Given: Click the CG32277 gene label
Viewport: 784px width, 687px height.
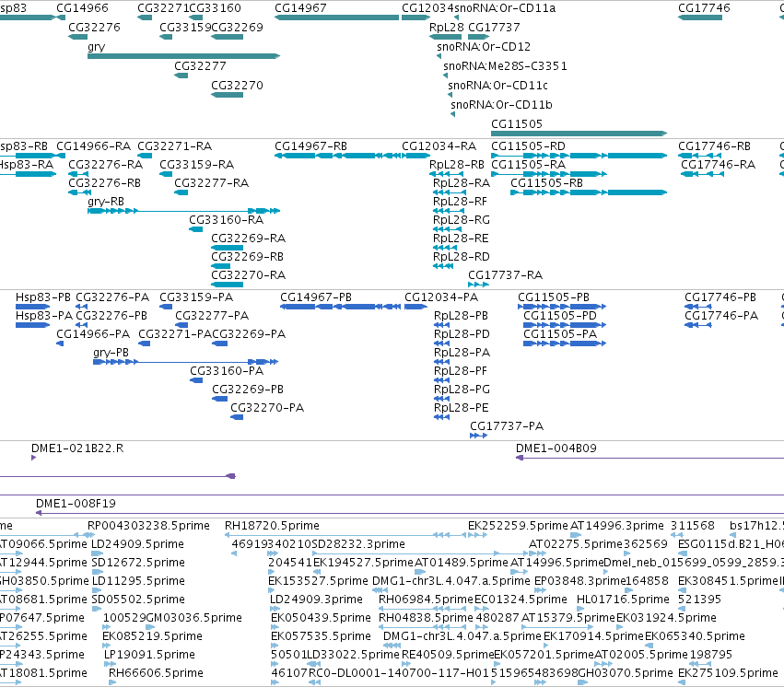Looking at the screenshot, I should coord(200,66).
